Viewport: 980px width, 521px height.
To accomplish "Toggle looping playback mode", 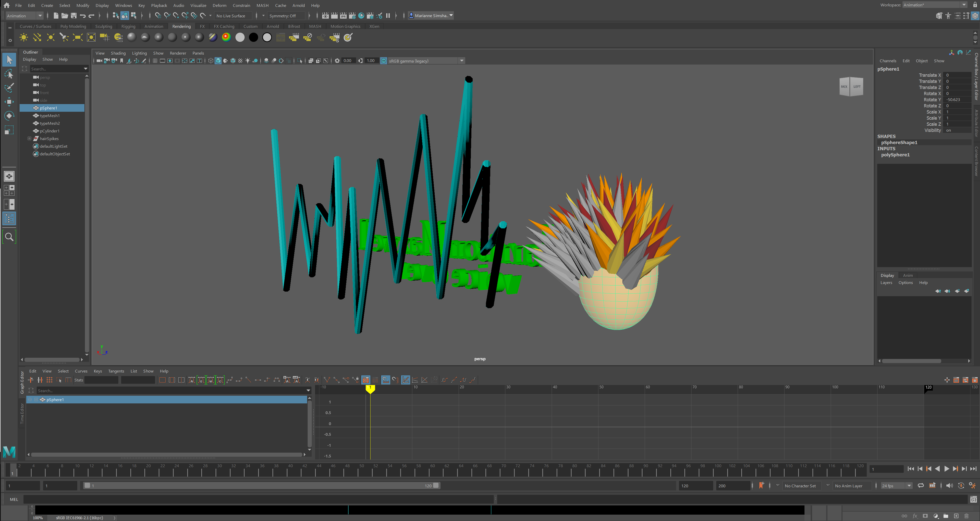I will pyautogui.click(x=921, y=485).
